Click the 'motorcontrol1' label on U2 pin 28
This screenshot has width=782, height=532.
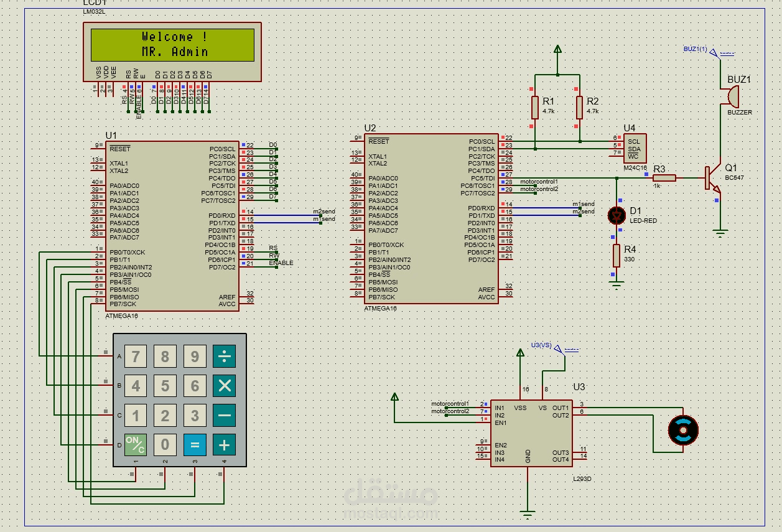pyautogui.click(x=539, y=181)
